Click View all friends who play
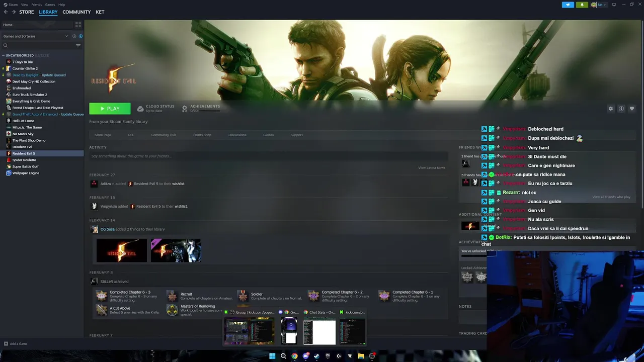644x362 pixels. pos(611,197)
